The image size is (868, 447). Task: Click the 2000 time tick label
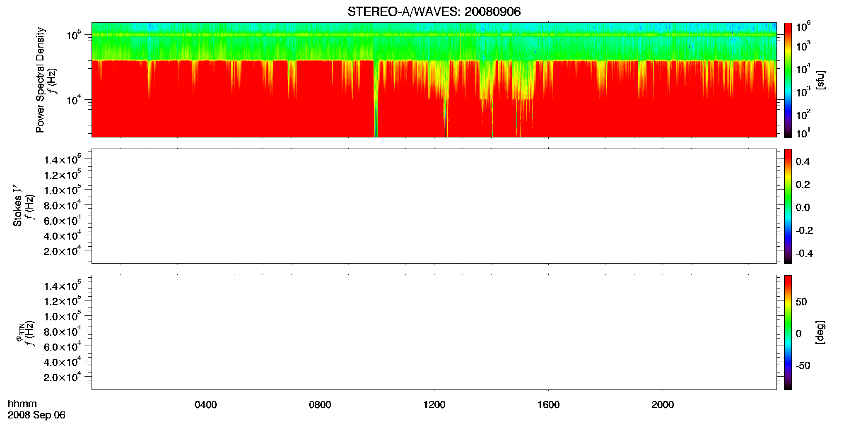(x=663, y=405)
